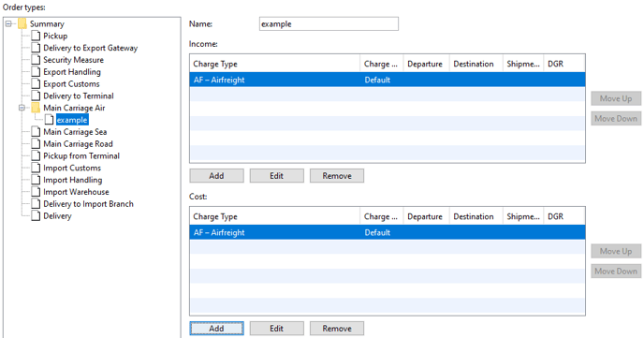Select Main Carriage Sea order type

75,132
